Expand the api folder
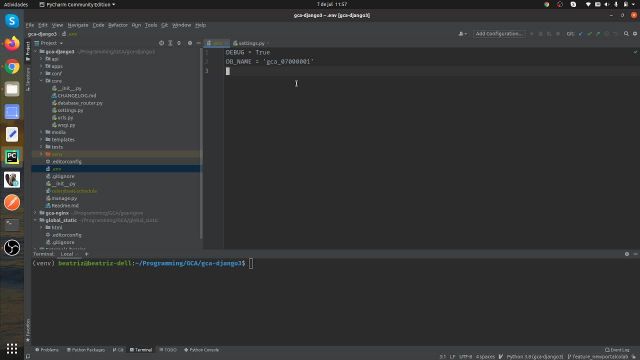This screenshot has height=360, width=640. 42,59
